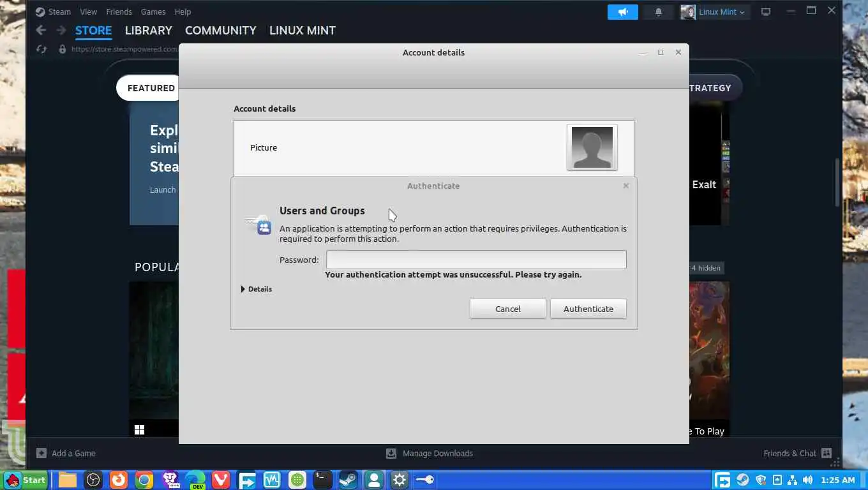Click the Authenticate button
Image resolution: width=868 pixels, height=490 pixels.
(588, 309)
